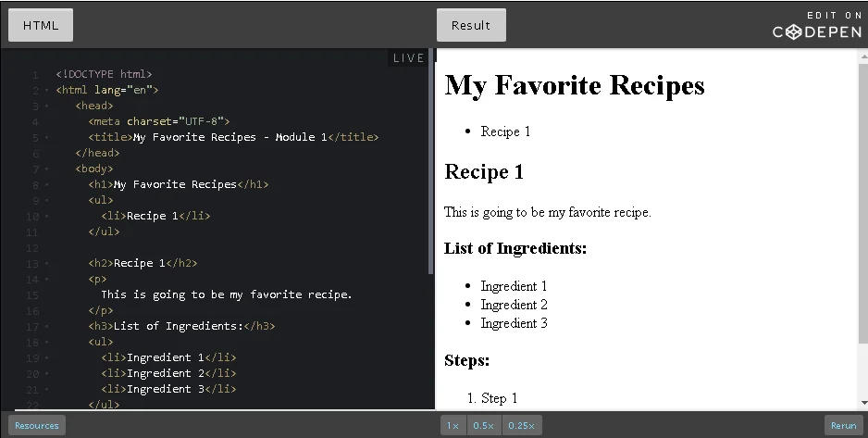The height and width of the screenshot is (438, 868).
Task: Switch to the Result tab
Action: pyautogui.click(x=471, y=25)
